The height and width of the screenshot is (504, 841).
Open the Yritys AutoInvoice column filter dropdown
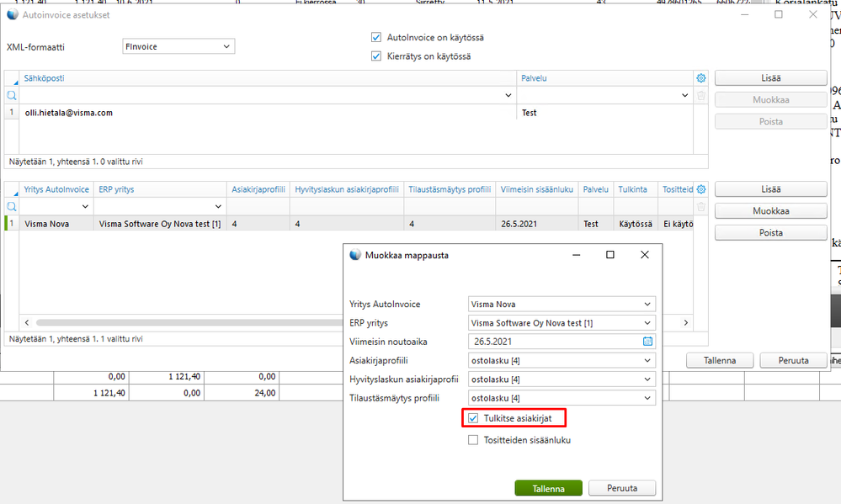[x=85, y=206]
